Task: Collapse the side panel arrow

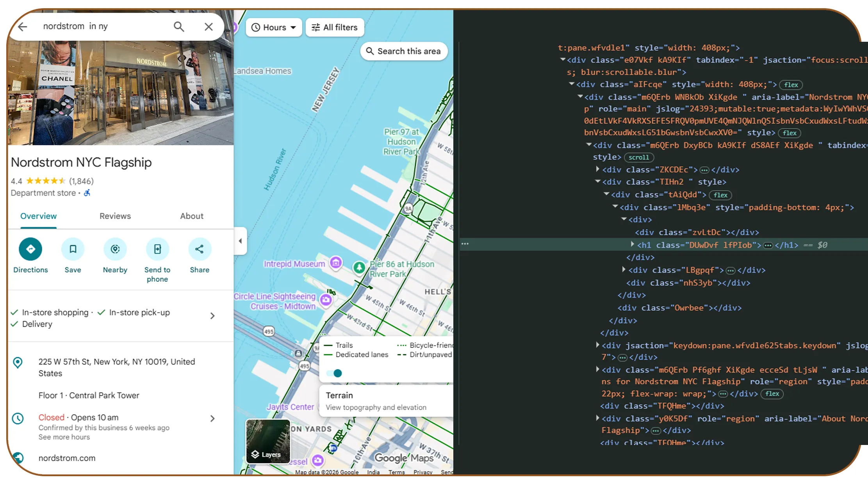Action: click(x=240, y=241)
